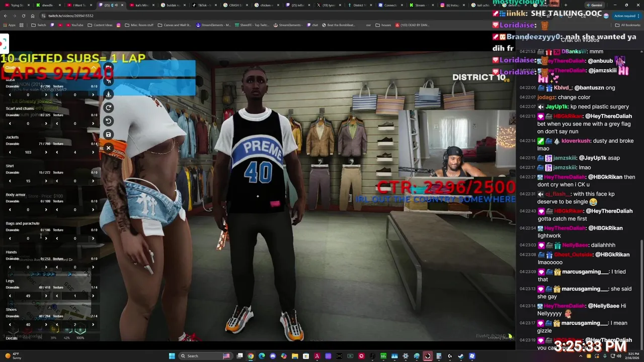Open the Content Ideas bookmark folder
This screenshot has width=644, height=362.
click(100, 25)
